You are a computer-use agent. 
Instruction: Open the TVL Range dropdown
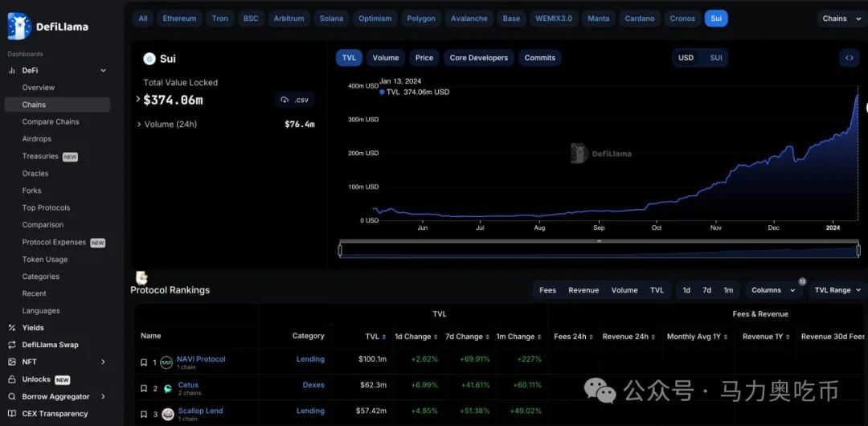(x=837, y=290)
